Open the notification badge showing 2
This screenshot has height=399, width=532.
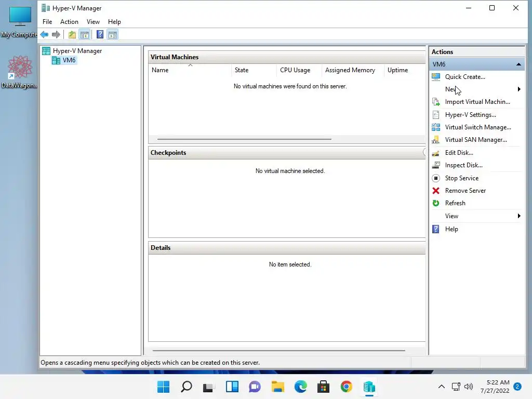point(517,387)
